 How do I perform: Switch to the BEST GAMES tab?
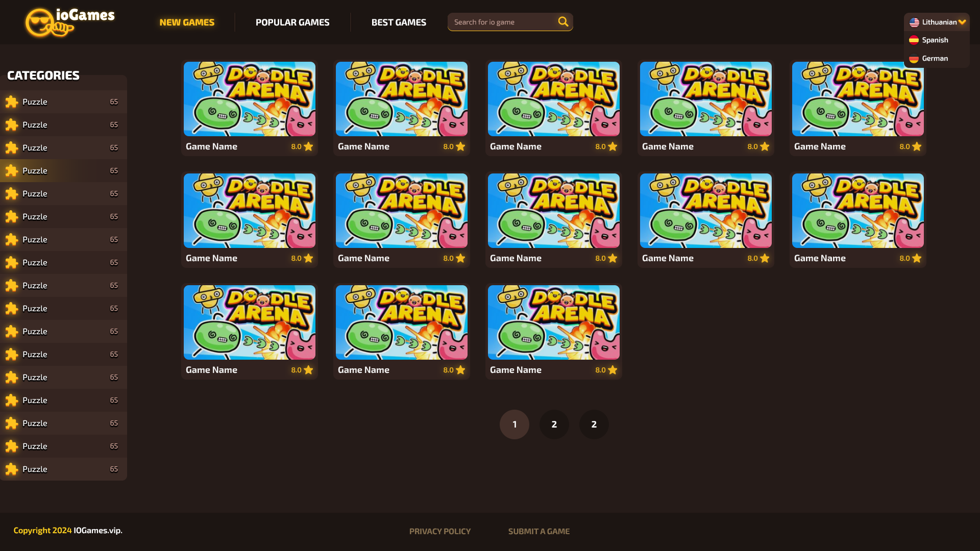pos(399,22)
